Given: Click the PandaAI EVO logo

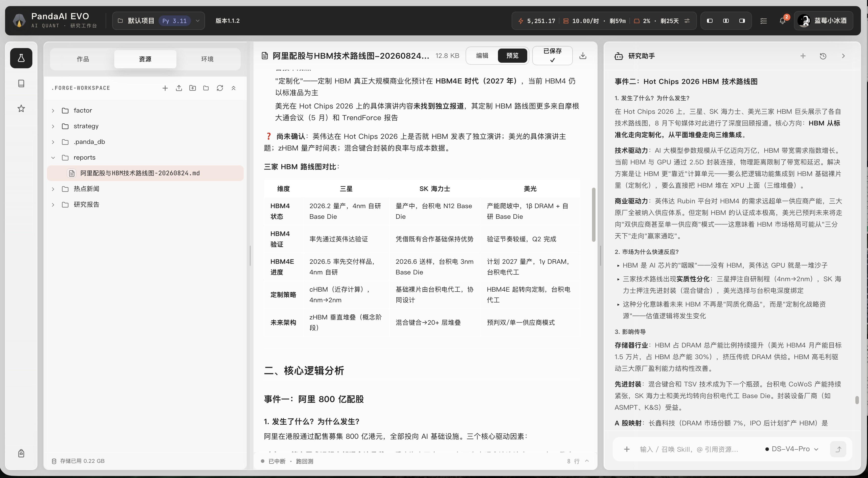Looking at the screenshot, I should pyautogui.click(x=19, y=20).
